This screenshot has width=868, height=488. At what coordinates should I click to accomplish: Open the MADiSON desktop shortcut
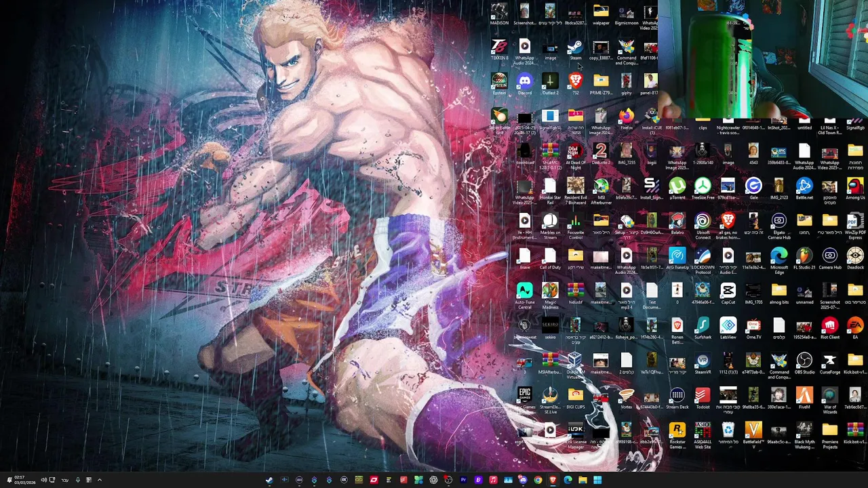pos(499,15)
